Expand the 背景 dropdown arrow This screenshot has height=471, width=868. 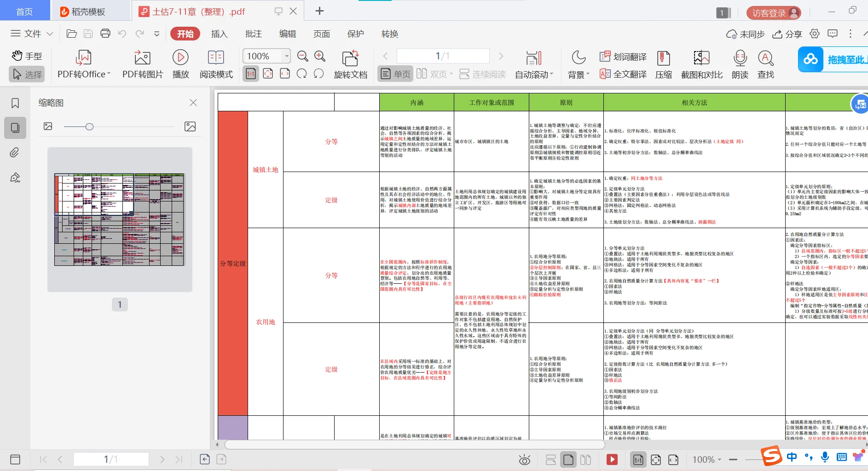pos(588,74)
